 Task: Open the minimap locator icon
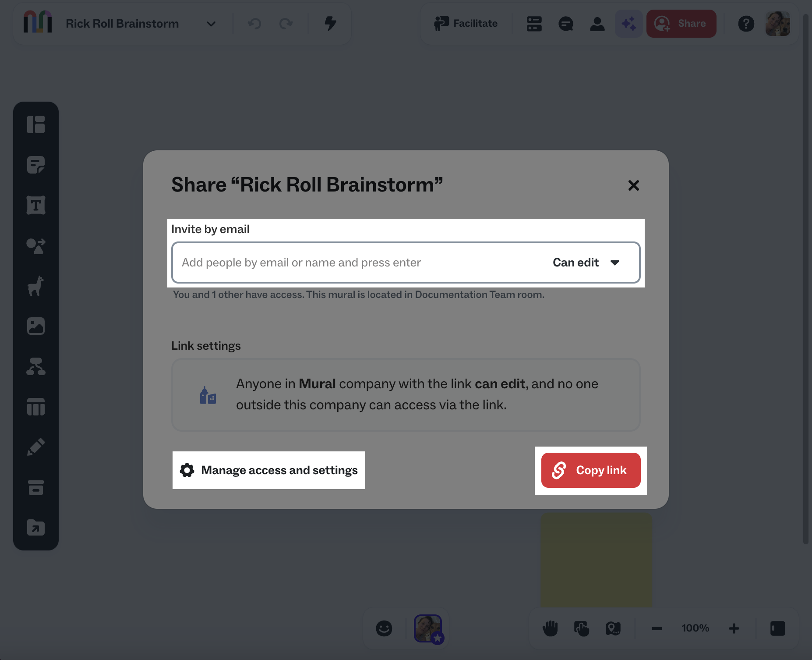[x=614, y=628]
